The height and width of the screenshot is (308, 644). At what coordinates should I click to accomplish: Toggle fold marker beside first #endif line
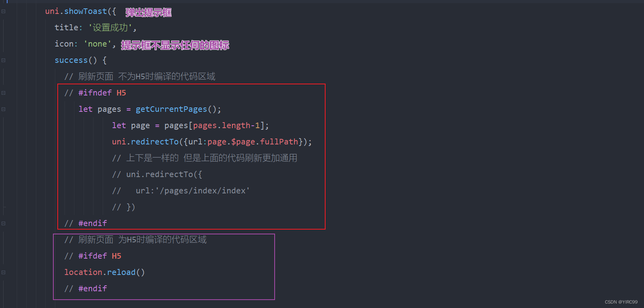click(3, 223)
